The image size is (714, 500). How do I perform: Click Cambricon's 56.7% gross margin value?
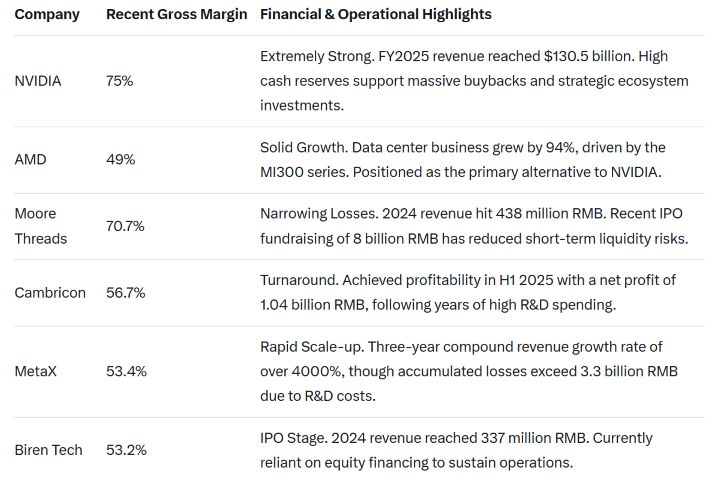tap(126, 293)
